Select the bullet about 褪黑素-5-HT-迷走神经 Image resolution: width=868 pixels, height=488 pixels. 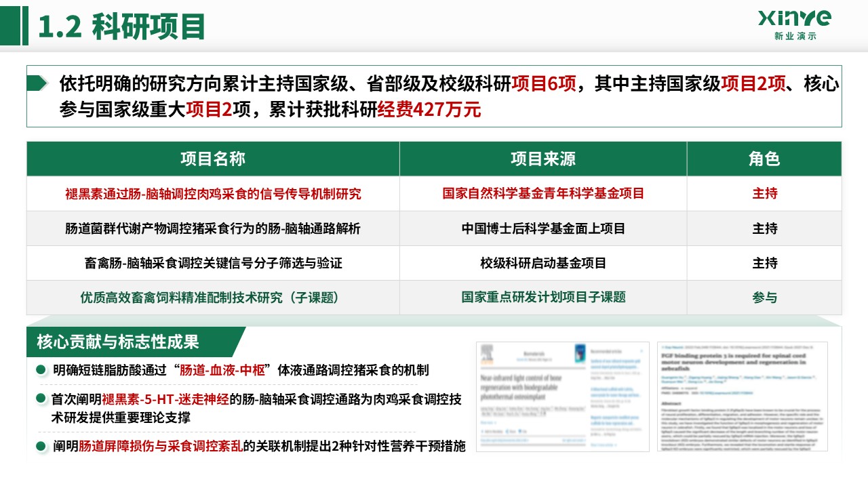tap(258, 408)
